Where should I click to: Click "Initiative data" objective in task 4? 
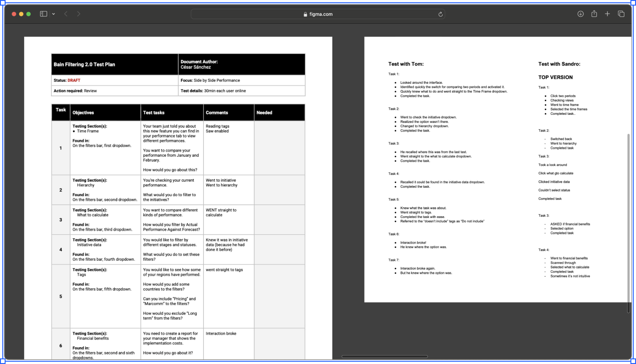[x=89, y=245]
